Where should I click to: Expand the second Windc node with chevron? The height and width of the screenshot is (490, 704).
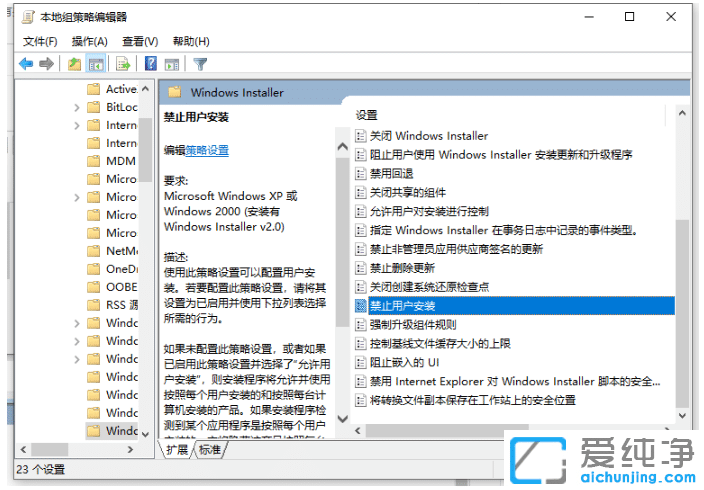coord(77,341)
